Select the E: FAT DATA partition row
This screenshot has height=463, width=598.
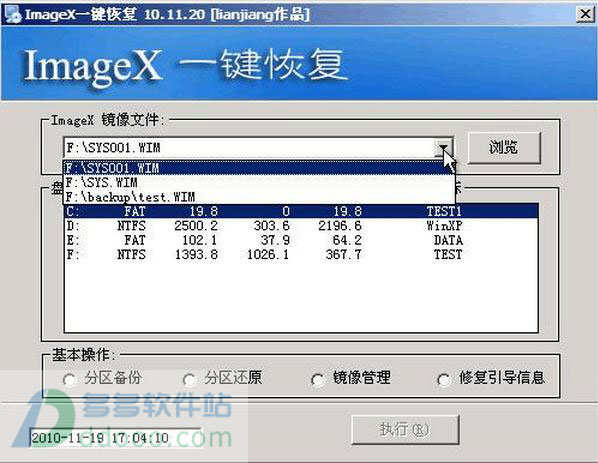point(301,240)
